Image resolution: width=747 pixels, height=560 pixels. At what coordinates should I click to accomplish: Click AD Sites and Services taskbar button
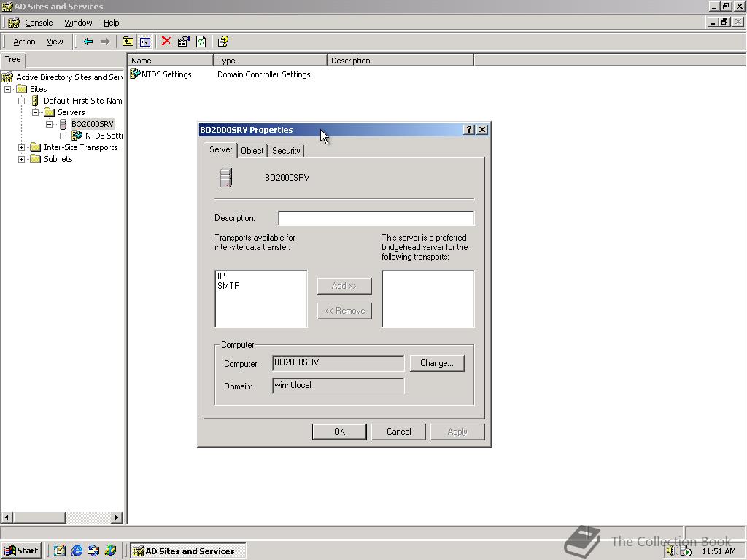click(189, 551)
